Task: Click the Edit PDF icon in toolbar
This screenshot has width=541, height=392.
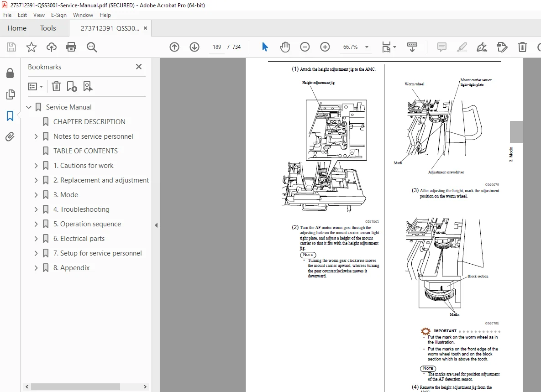Action: [x=502, y=47]
